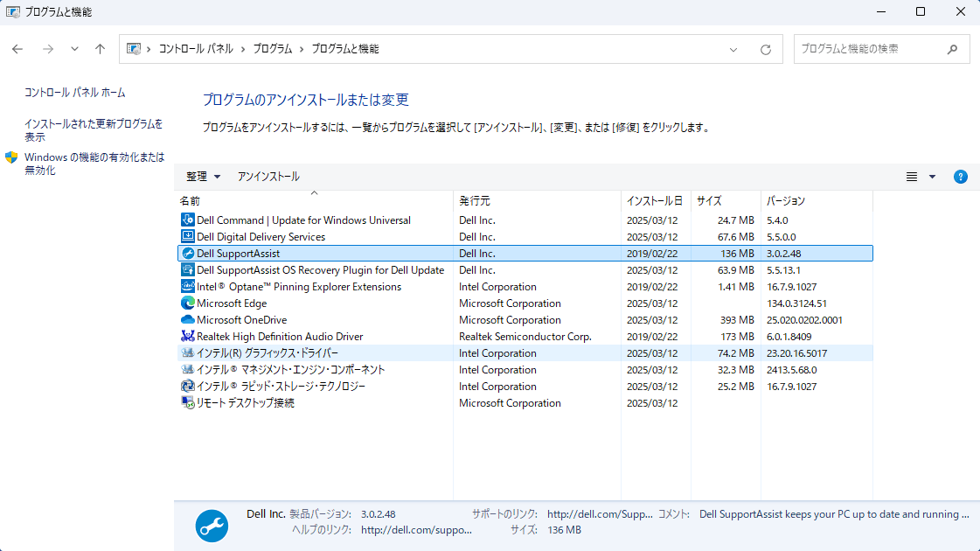Open recent locations dropdown chevron
Image resolution: width=980 pixels, height=551 pixels.
(x=74, y=49)
